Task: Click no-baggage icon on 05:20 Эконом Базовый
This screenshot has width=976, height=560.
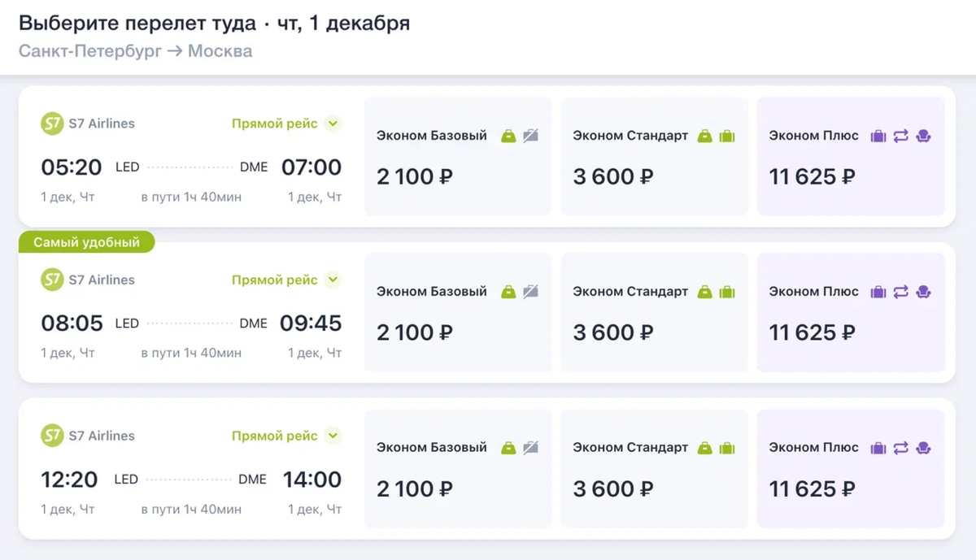Action: (x=530, y=136)
